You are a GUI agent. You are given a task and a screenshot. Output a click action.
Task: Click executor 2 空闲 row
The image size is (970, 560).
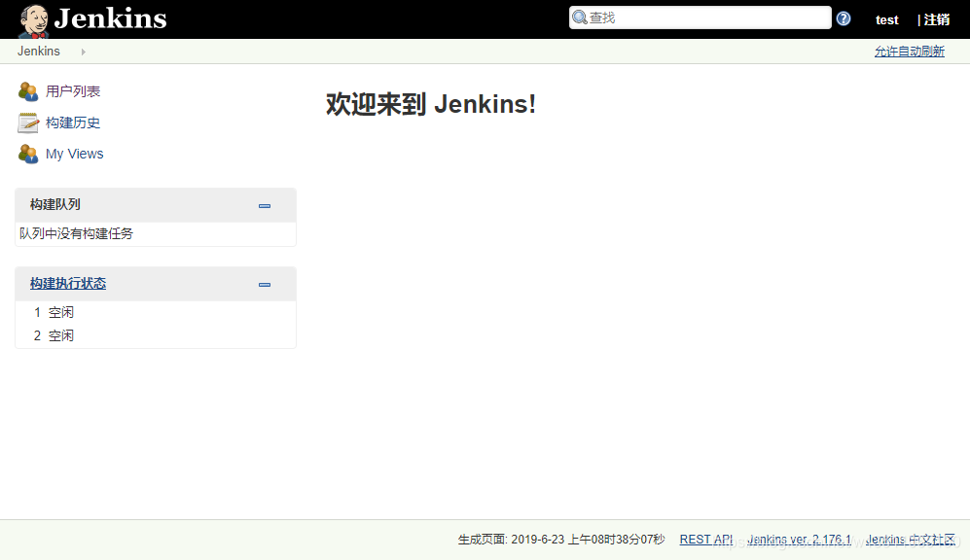156,335
